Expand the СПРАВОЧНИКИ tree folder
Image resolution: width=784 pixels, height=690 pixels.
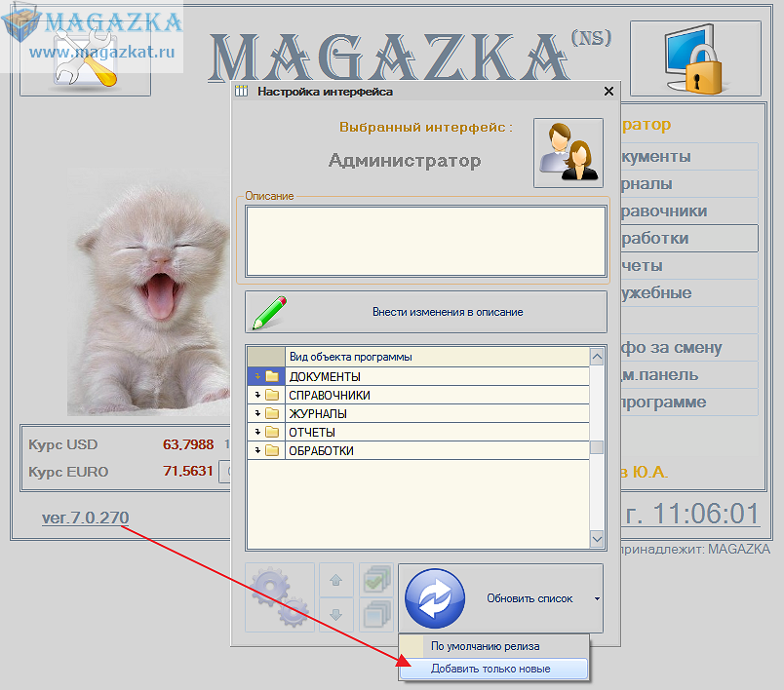(x=258, y=395)
